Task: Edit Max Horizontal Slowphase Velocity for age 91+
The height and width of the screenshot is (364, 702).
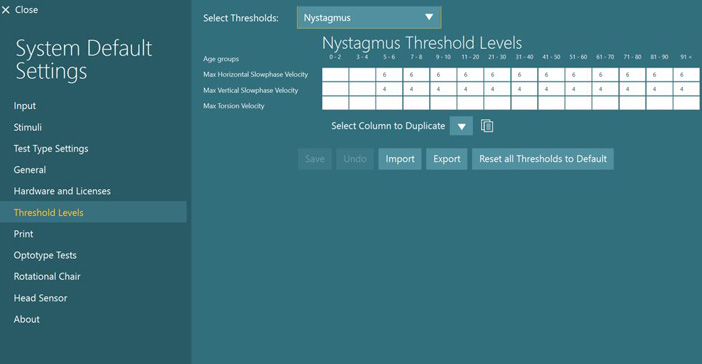Action: [x=686, y=75]
